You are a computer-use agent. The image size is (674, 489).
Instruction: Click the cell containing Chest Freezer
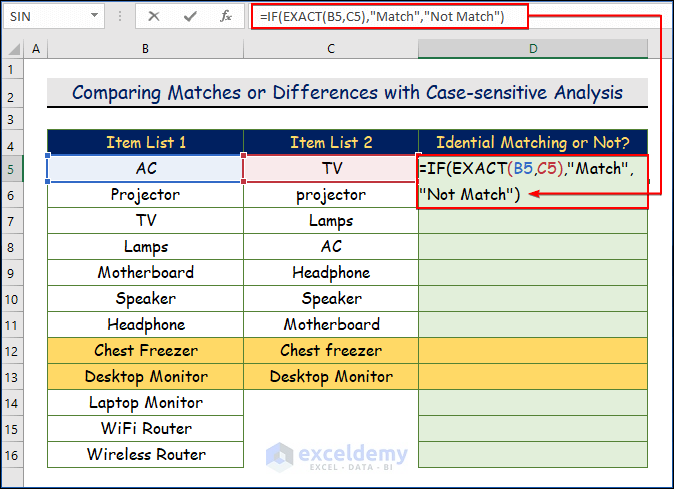click(146, 351)
